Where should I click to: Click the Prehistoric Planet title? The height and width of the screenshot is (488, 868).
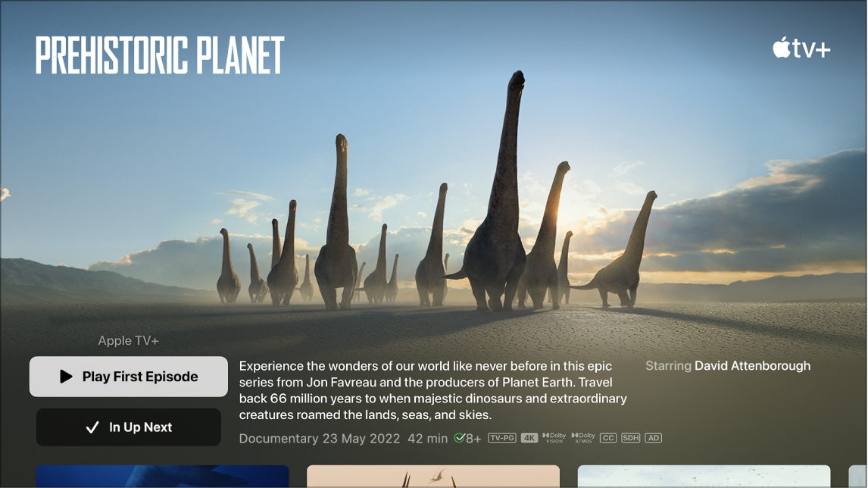[x=158, y=55]
